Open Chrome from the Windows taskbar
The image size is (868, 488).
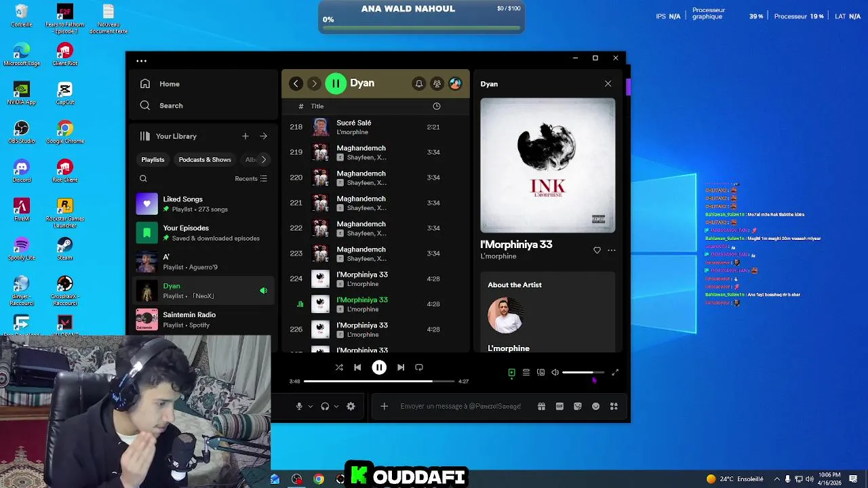coord(319,479)
